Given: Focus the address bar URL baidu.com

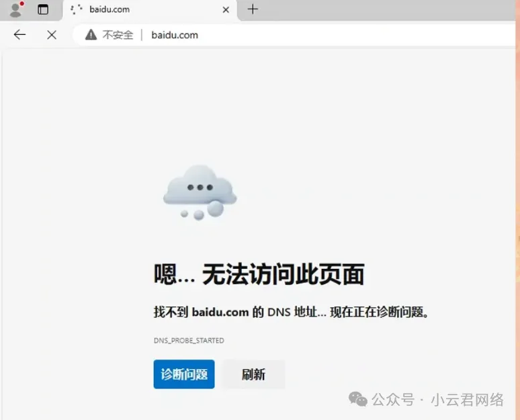Looking at the screenshot, I should click(175, 35).
